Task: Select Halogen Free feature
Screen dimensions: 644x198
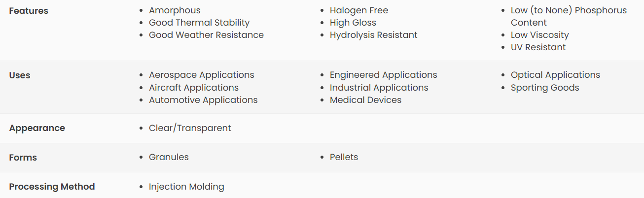Action: click(x=359, y=10)
